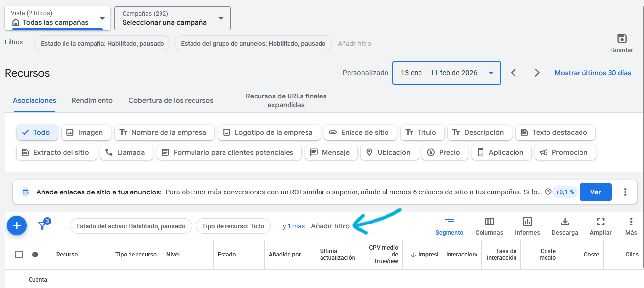Open Cobertura de los recursos tab
The width and height of the screenshot is (644, 288).
click(x=171, y=100)
